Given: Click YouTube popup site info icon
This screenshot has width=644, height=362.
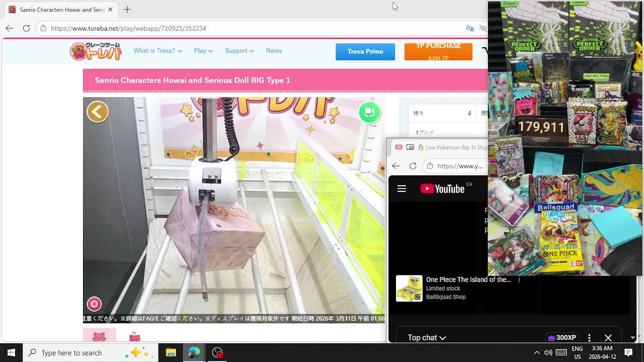Looking at the screenshot, I should (430, 166).
